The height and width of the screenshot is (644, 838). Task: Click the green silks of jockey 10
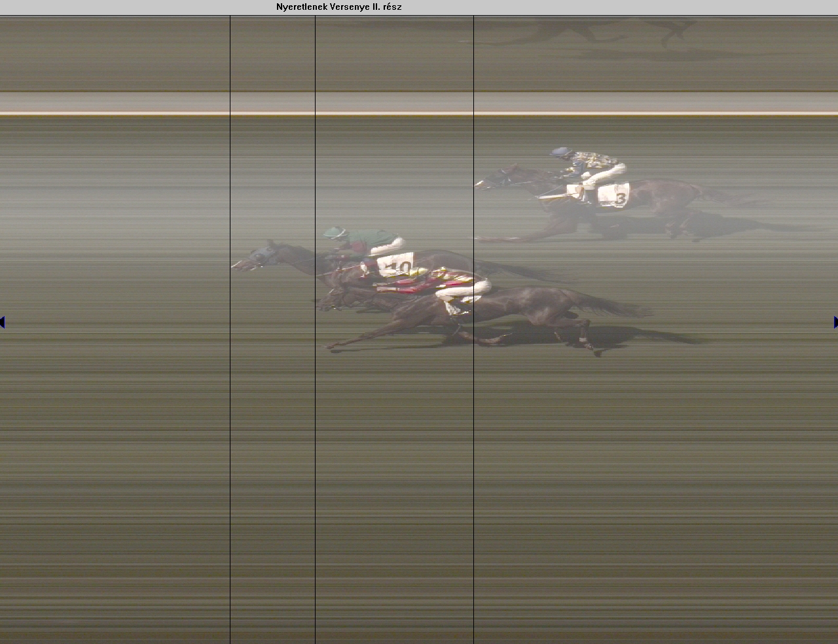pos(370,240)
